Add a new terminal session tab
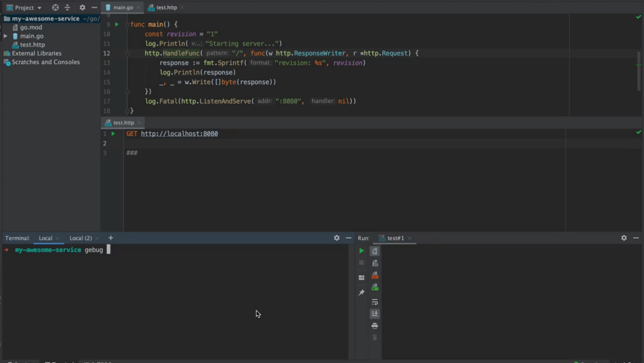 [x=110, y=238]
